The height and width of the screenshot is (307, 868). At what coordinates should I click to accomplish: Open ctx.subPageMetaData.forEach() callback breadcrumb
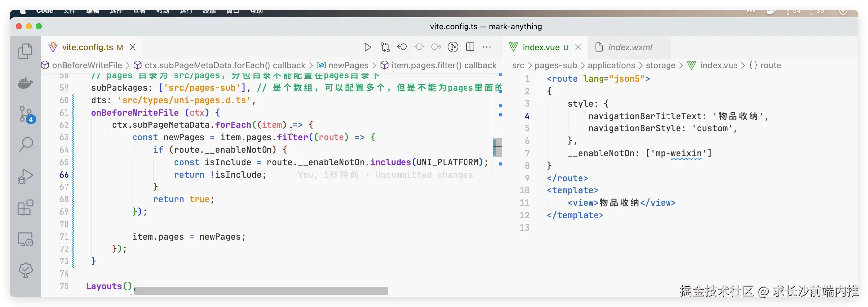point(225,65)
